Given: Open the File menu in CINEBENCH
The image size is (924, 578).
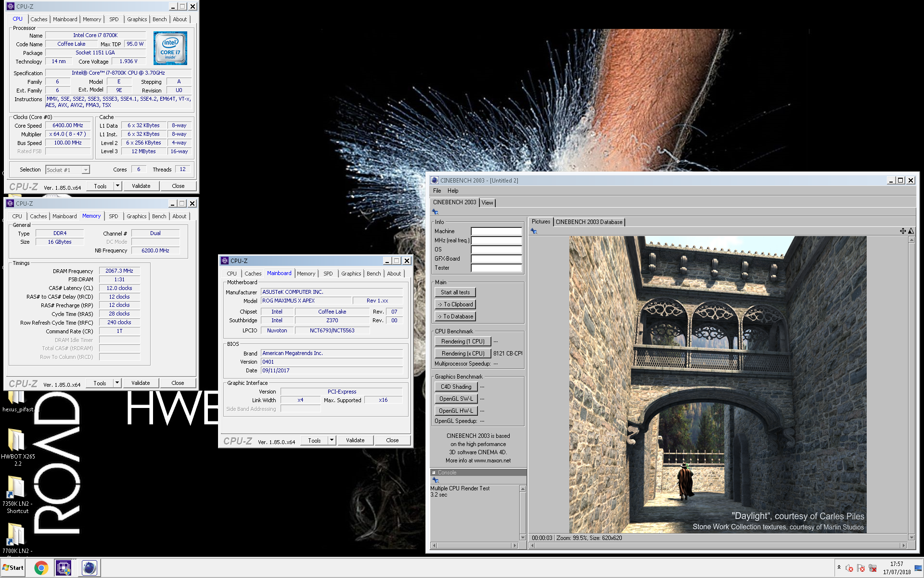Looking at the screenshot, I should (437, 191).
